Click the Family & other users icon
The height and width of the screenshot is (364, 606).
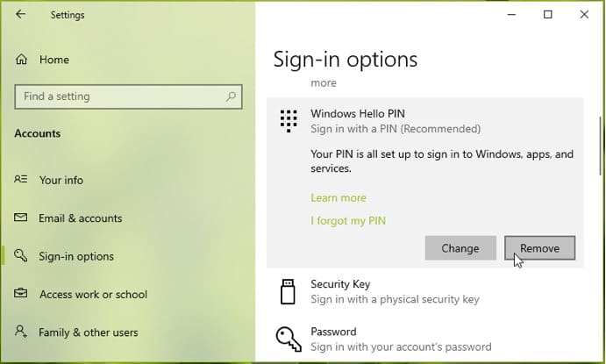point(21,332)
